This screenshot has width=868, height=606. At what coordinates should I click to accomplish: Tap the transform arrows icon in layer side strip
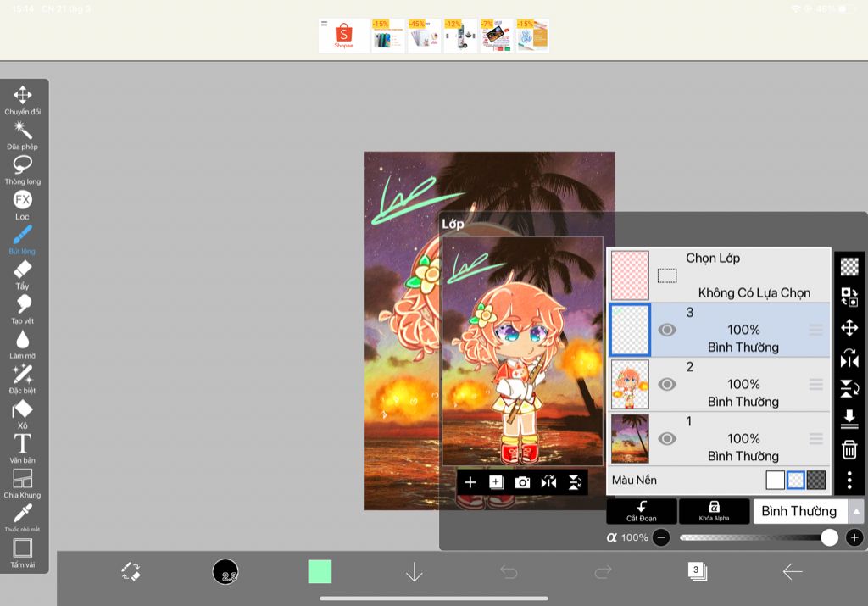[849, 328]
